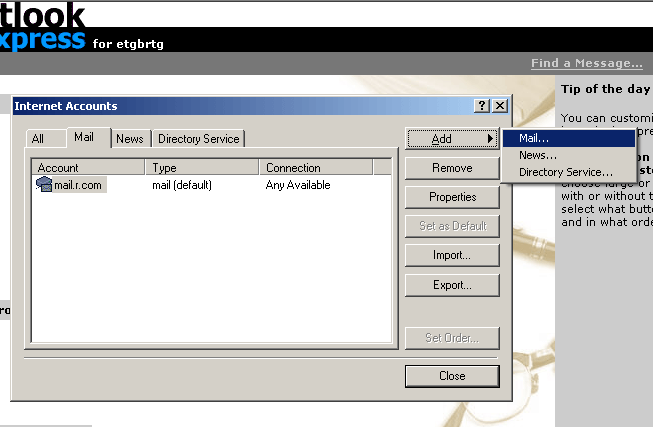Close the Internet Accounts dialog with X
653x427 pixels.
[x=500, y=106]
